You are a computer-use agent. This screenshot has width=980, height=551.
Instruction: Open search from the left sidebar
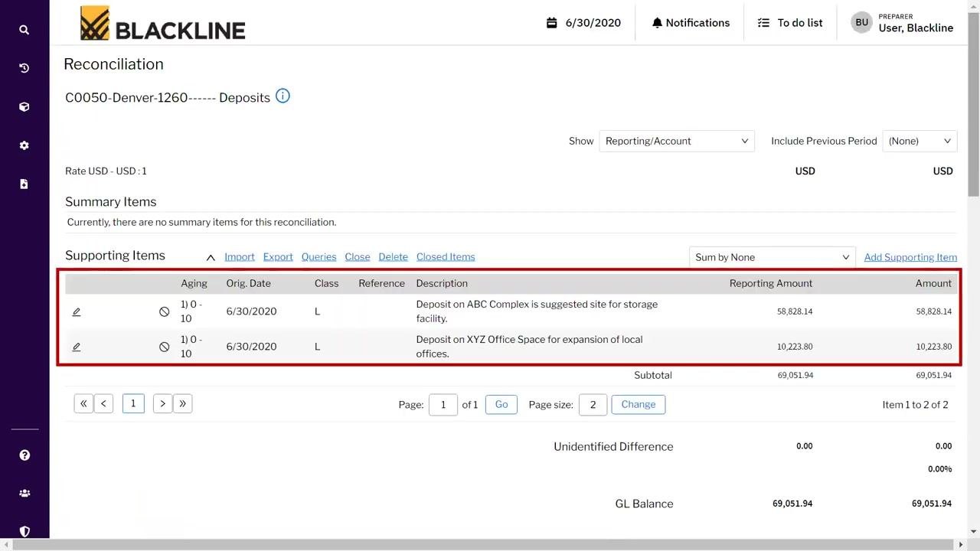[x=24, y=30]
